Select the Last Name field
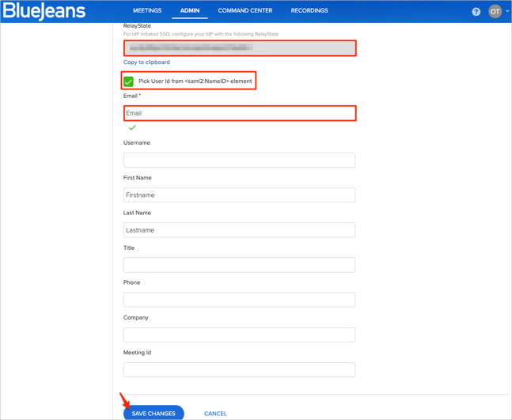 pyautogui.click(x=239, y=230)
